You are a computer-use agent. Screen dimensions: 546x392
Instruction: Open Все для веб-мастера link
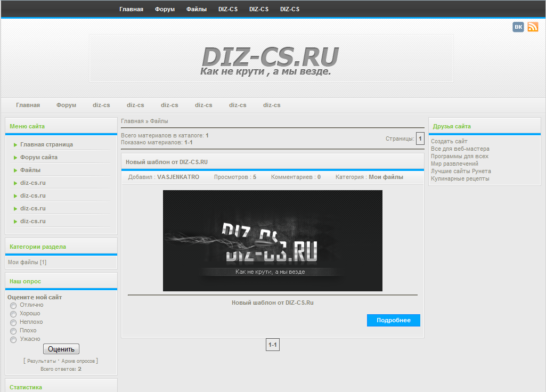460,149
